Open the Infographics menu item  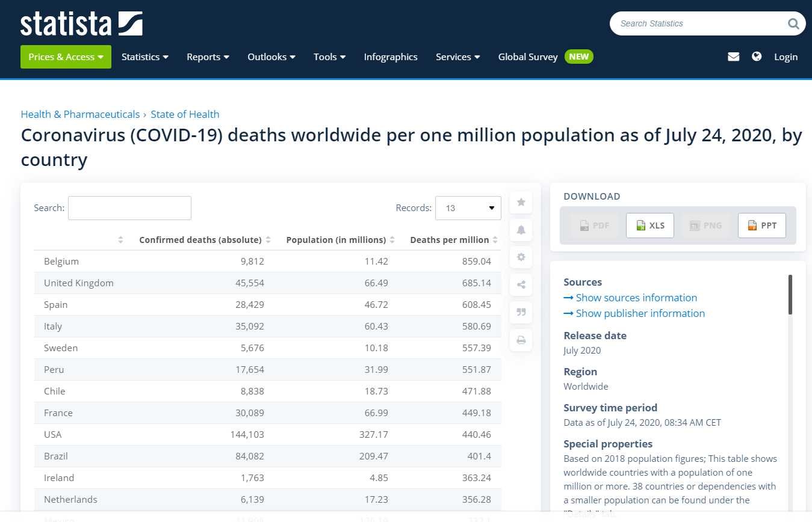click(391, 57)
